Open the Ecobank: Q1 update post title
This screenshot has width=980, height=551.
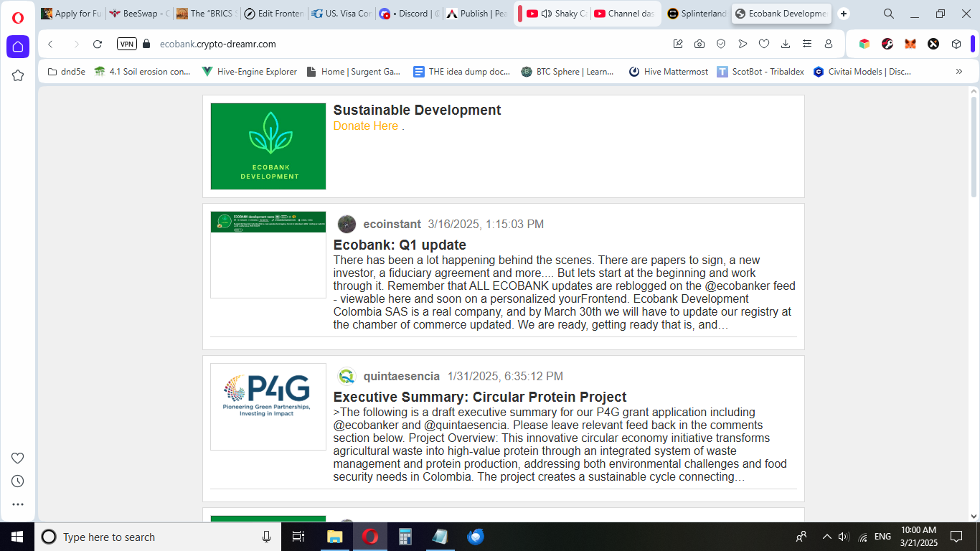400,245
